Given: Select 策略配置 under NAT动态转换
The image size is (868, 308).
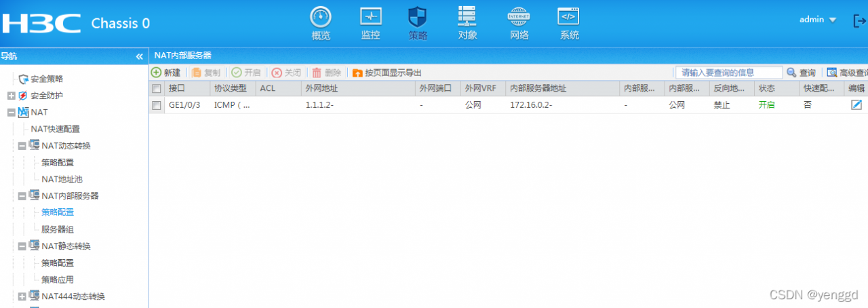Looking at the screenshot, I should [x=58, y=162].
